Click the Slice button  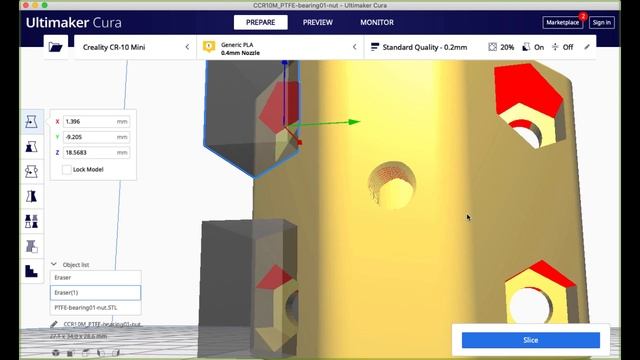click(x=531, y=340)
